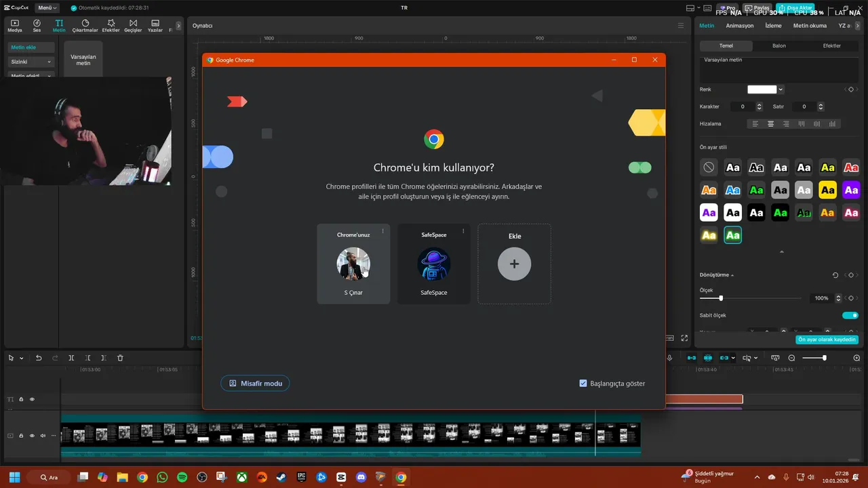Open the Çıkartmalar (stickers) tab
Viewport: 868px width, 488px height.
(85, 26)
